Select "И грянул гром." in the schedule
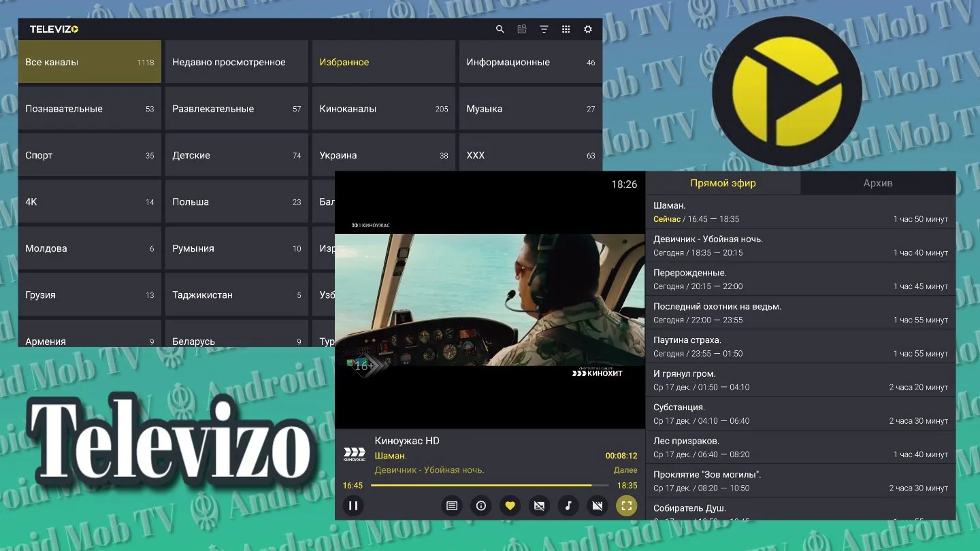980x551 pixels. [800, 380]
